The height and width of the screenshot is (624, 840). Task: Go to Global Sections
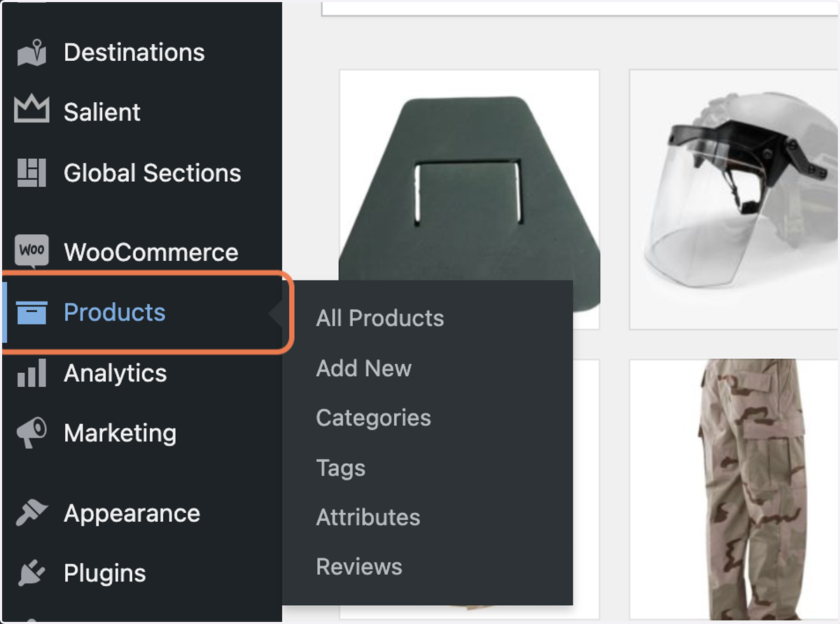(x=153, y=173)
